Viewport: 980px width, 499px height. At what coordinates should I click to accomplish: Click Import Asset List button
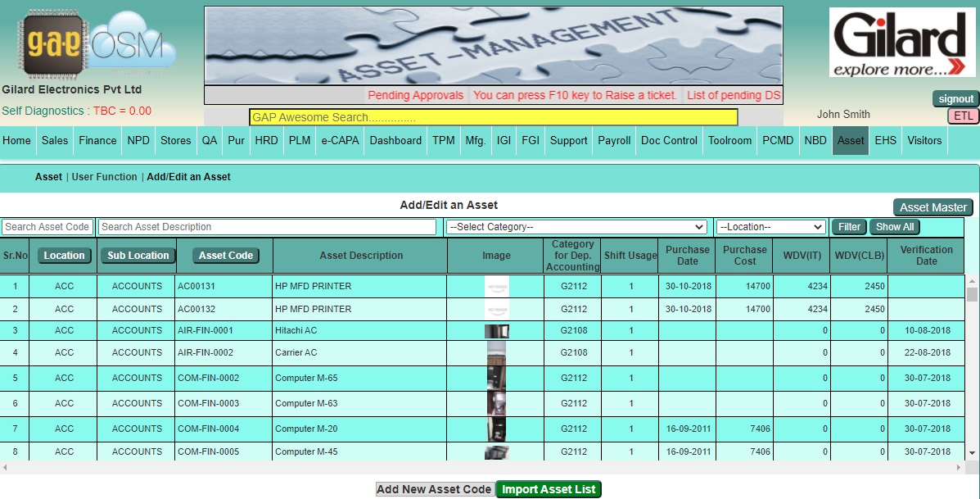point(549,489)
